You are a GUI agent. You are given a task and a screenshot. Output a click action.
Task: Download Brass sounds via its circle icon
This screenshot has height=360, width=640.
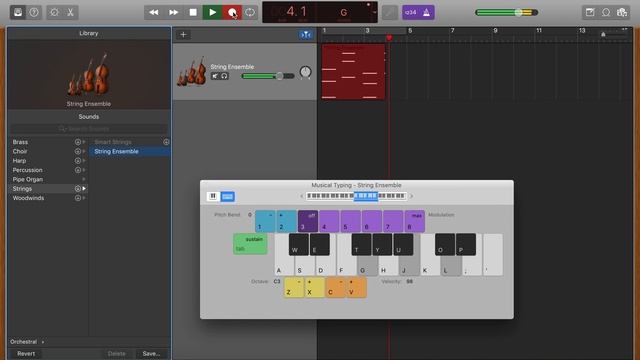point(78,142)
